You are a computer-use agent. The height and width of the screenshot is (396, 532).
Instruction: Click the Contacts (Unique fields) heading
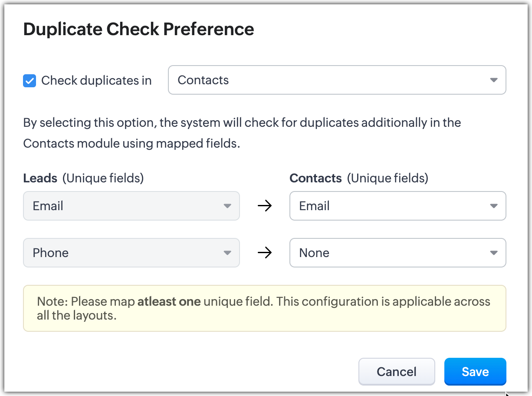pyautogui.click(x=358, y=178)
